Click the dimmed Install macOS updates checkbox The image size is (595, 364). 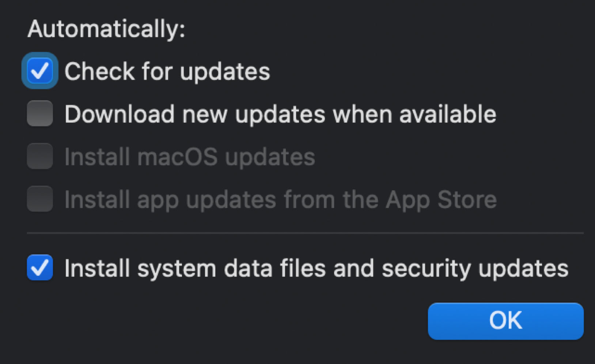click(x=40, y=156)
